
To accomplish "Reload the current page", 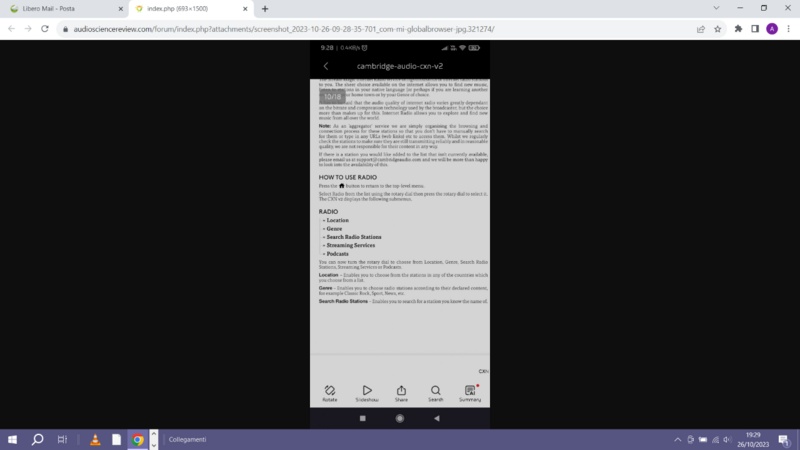I will (45, 29).
